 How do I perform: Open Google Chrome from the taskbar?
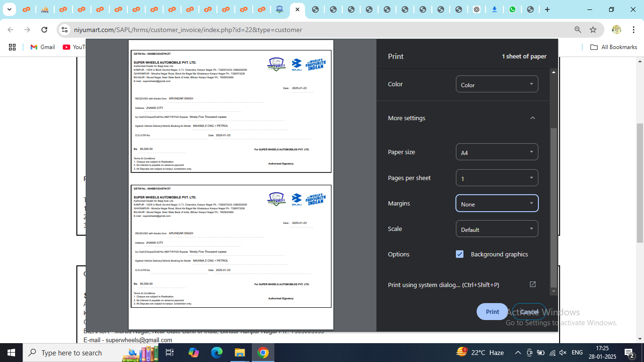(263, 353)
